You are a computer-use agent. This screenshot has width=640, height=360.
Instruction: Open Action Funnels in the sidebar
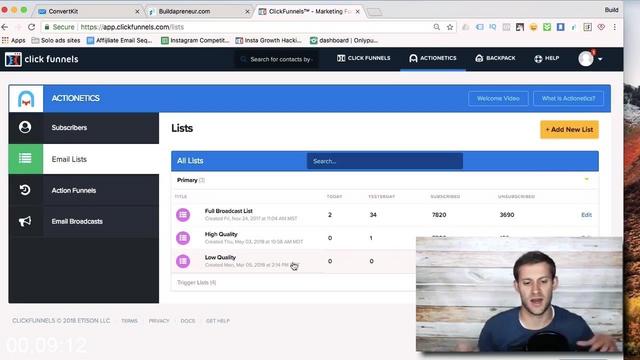(x=84, y=190)
